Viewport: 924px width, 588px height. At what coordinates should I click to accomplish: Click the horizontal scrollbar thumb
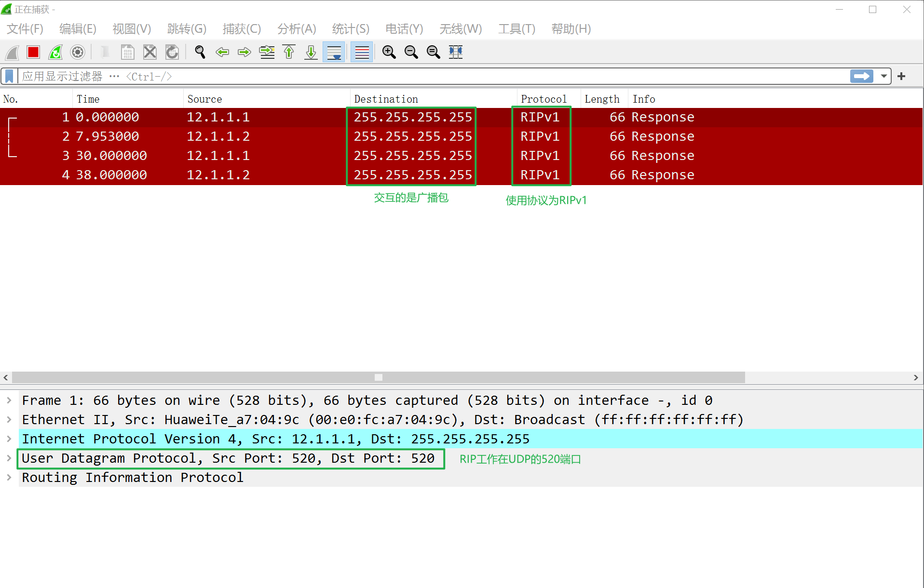pyautogui.click(x=379, y=377)
